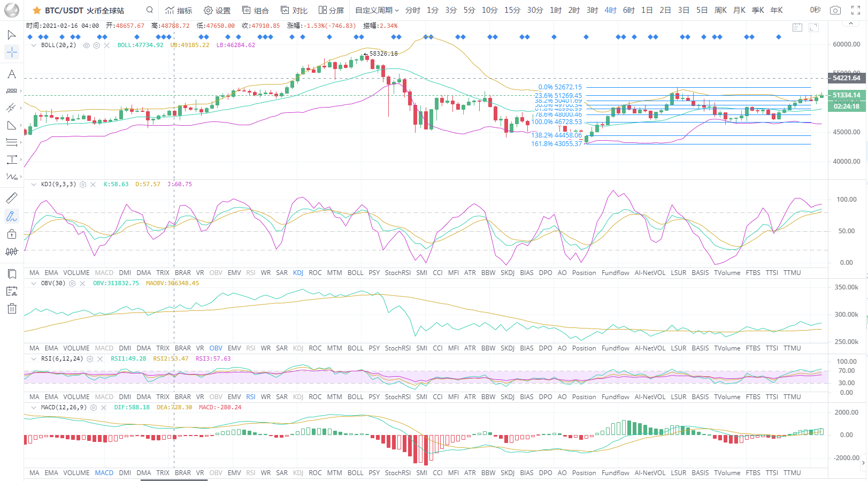Collapse the KDJ(9,3,3) indicator panel

(x=34, y=184)
